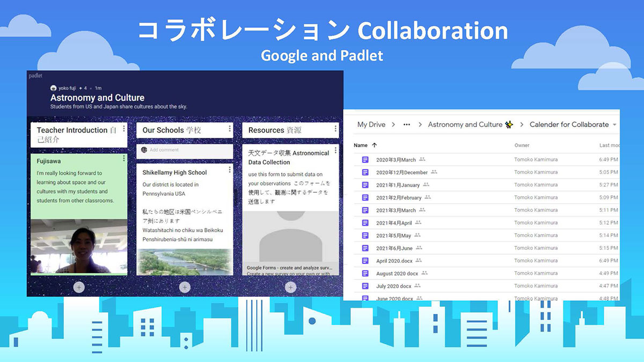
Task: Click the slide title Collaboration
Action: [x=432, y=31]
